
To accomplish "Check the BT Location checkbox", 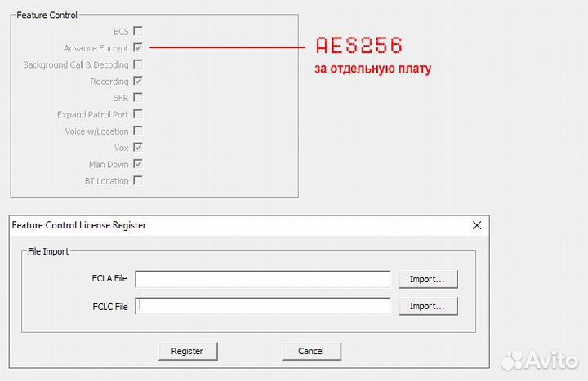I will [138, 180].
